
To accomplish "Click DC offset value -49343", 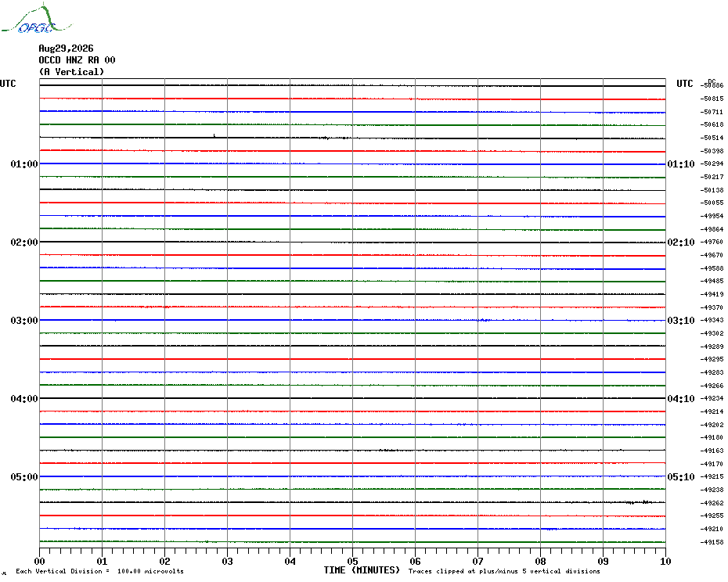I will (712, 320).
